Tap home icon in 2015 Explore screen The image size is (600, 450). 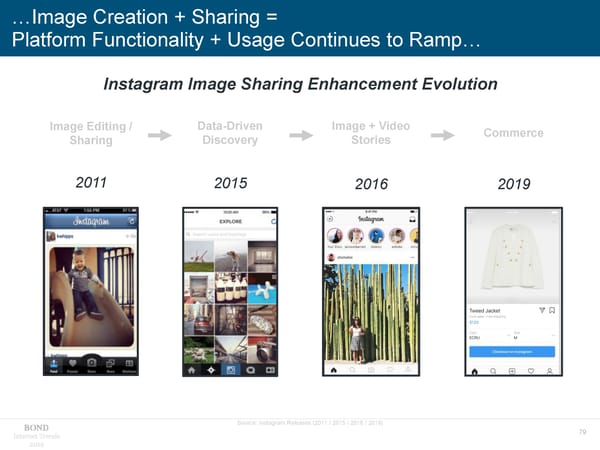191,368
